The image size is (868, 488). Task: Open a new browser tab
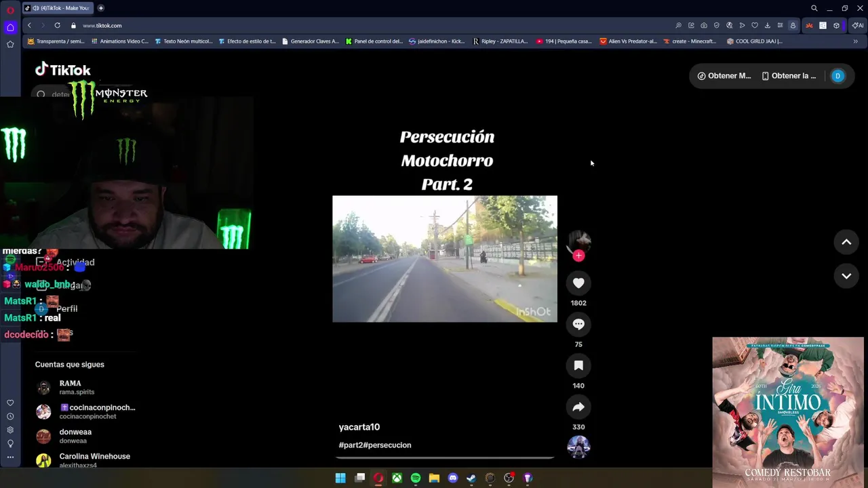[100, 8]
